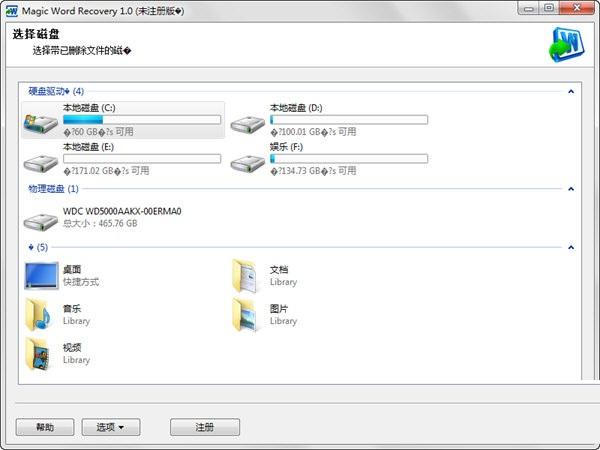Click the C: drive usage bar
Screen dimensions: 600x450
tap(142, 120)
